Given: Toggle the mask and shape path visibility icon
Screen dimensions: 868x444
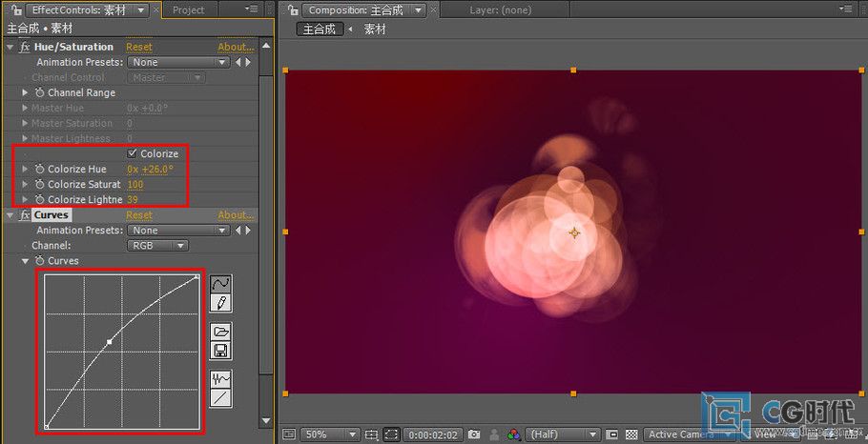Looking at the screenshot, I should point(391,434).
